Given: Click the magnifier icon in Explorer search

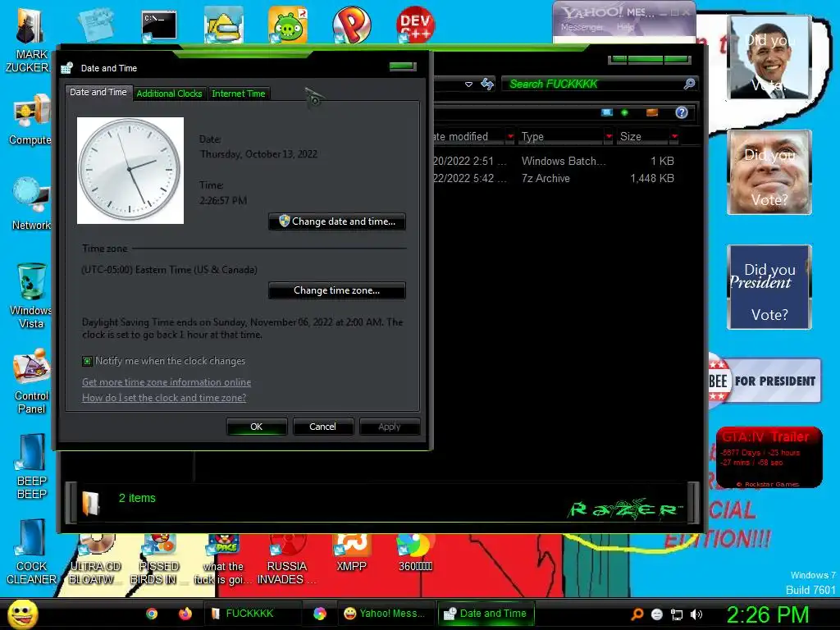Looking at the screenshot, I should [689, 84].
